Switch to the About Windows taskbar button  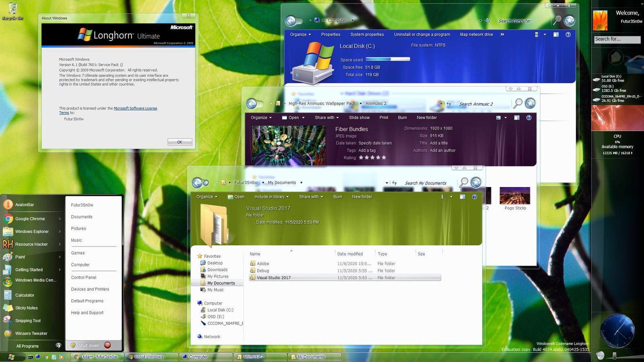pyautogui.click(x=151, y=357)
